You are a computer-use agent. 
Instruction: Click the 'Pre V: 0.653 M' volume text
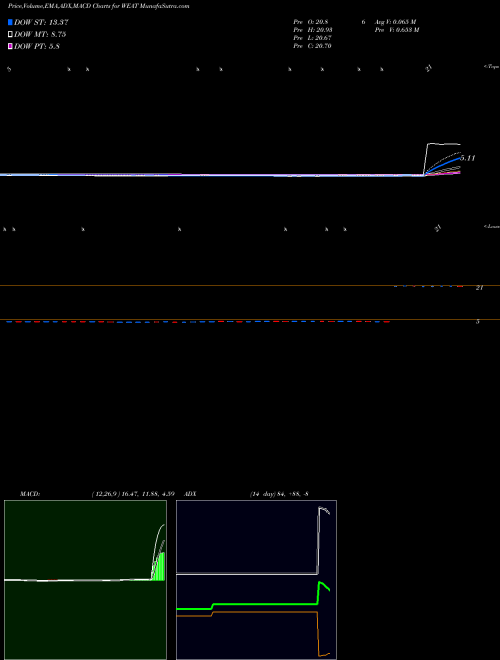[x=397, y=30]
